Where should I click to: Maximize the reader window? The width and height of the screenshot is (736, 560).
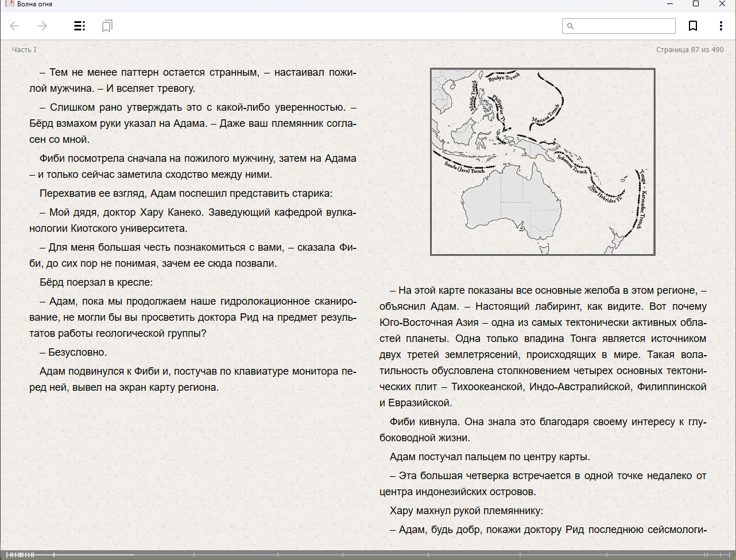696,4
